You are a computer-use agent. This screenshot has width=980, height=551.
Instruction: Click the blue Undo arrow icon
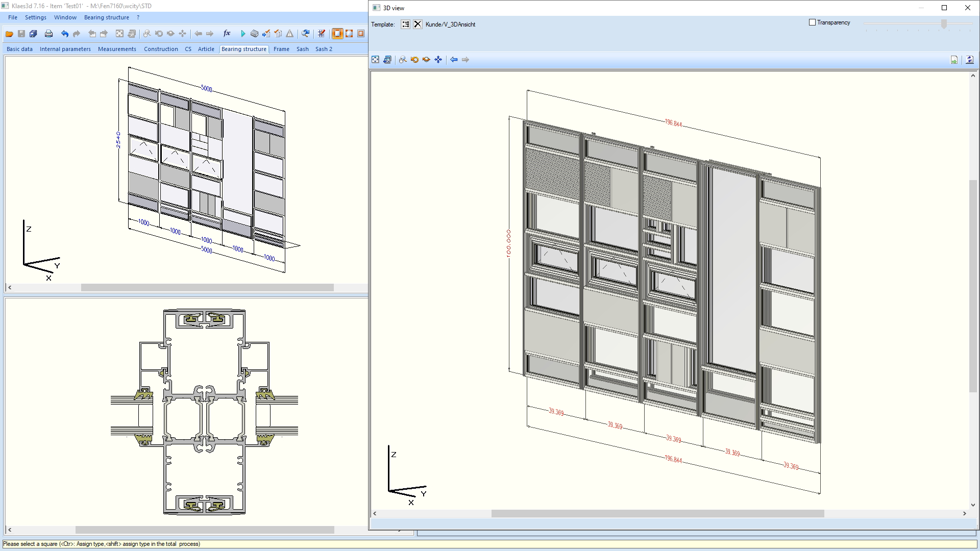(x=65, y=34)
